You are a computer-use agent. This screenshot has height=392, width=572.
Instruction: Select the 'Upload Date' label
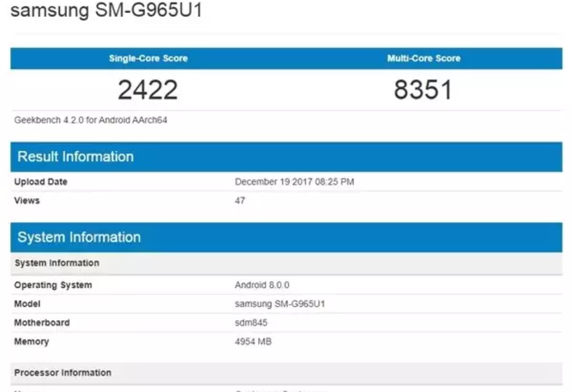(40, 182)
